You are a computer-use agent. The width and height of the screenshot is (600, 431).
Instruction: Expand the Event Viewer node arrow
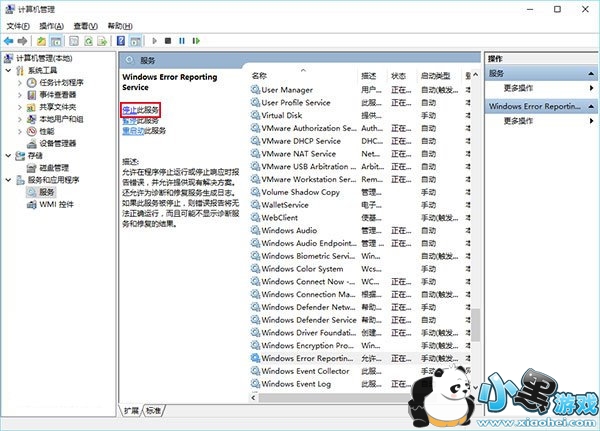click(x=20, y=95)
